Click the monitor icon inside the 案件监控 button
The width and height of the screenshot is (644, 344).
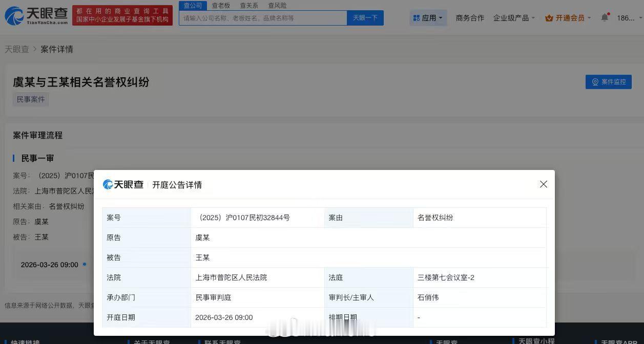click(595, 82)
